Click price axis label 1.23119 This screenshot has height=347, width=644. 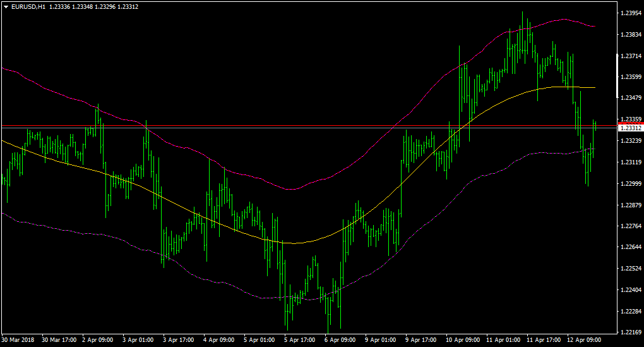[631, 162]
